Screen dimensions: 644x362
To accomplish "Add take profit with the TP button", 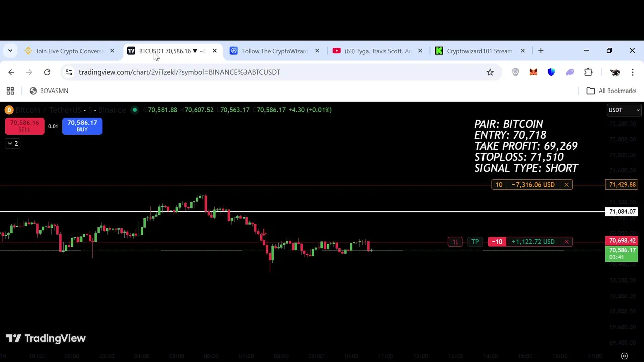I will tap(475, 242).
